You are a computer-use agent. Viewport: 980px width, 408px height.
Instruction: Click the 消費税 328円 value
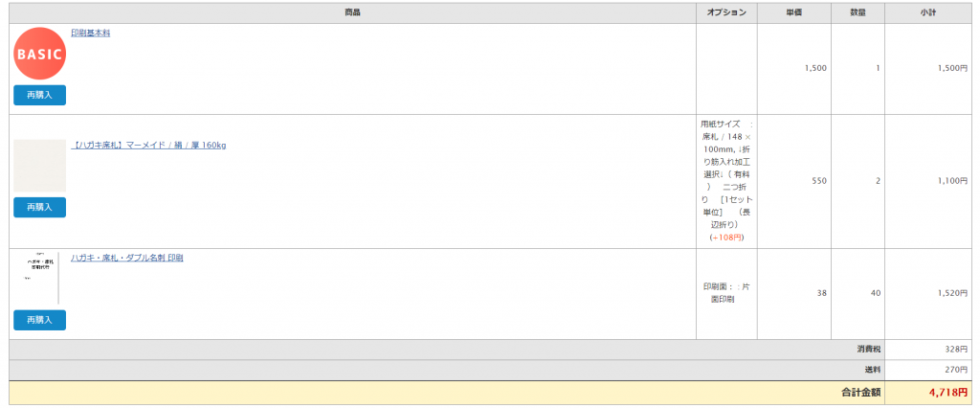click(956, 350)
